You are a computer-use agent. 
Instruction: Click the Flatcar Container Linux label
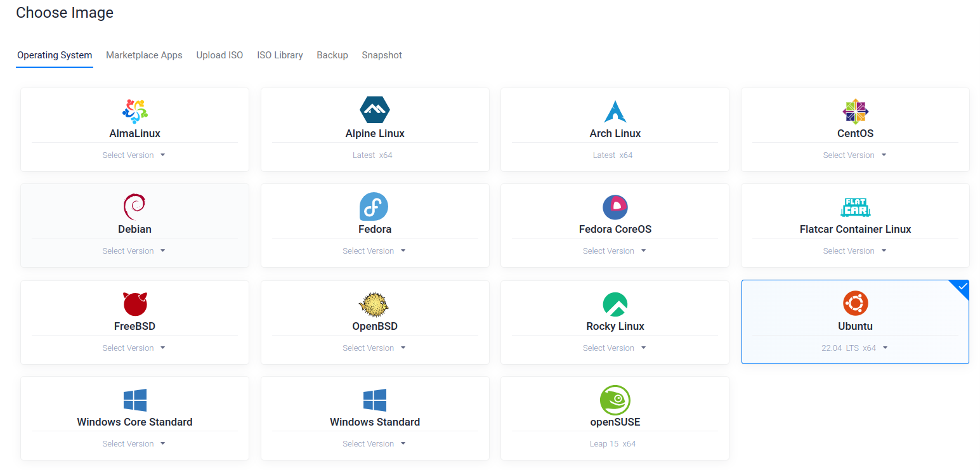pos(855,229)
